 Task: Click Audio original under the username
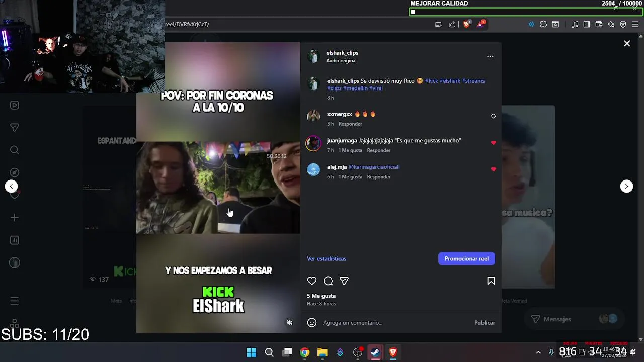(x=341, y=61)
